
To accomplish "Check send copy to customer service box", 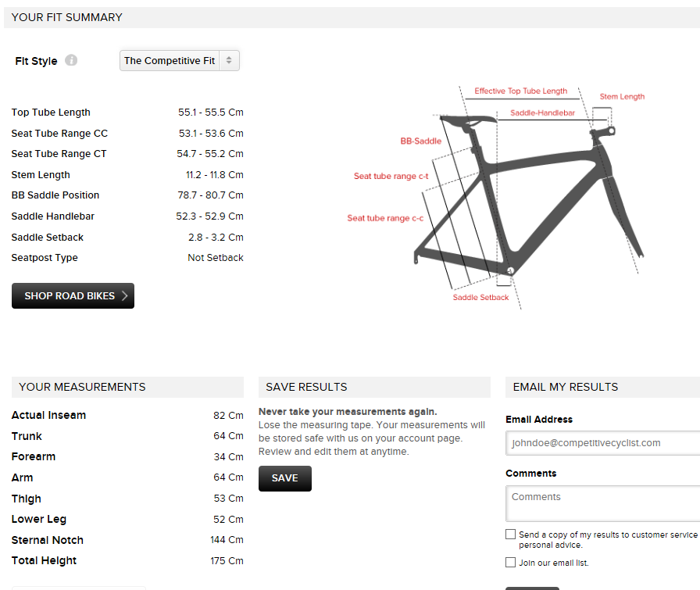I will (x=511, y=535).
